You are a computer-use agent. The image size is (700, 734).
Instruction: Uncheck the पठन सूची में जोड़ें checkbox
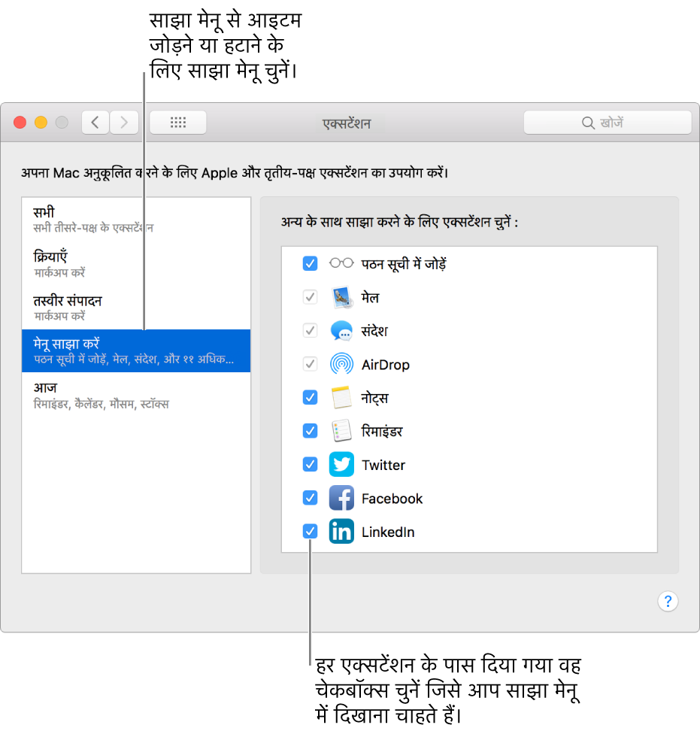(x=310, y=263)
